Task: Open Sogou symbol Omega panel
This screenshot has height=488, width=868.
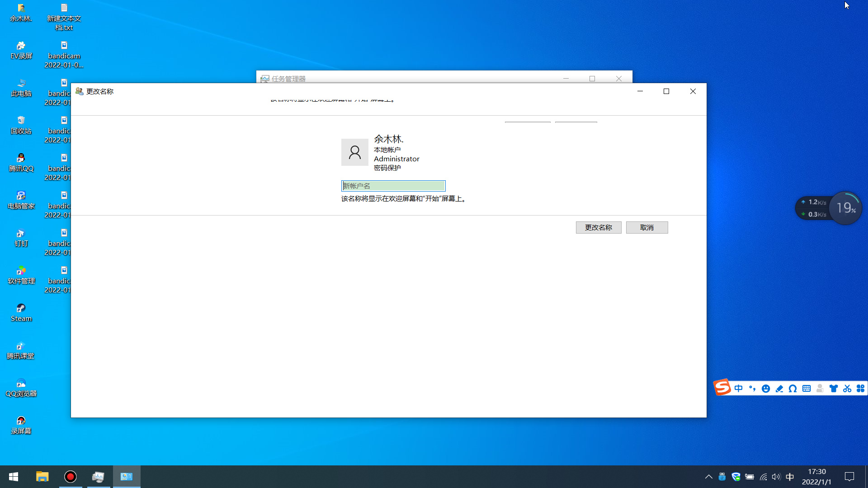Action: [x=793, y=389]
